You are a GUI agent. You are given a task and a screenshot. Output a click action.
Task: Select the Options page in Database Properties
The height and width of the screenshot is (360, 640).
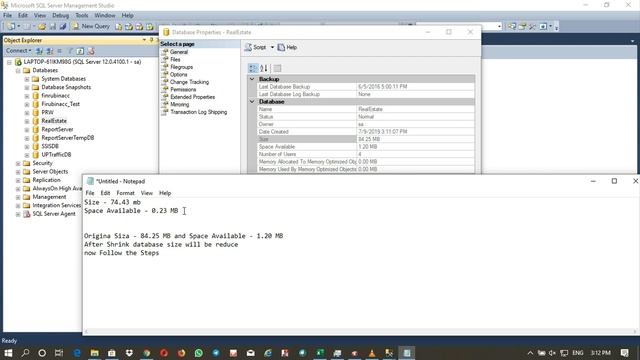tap(178, 74)
